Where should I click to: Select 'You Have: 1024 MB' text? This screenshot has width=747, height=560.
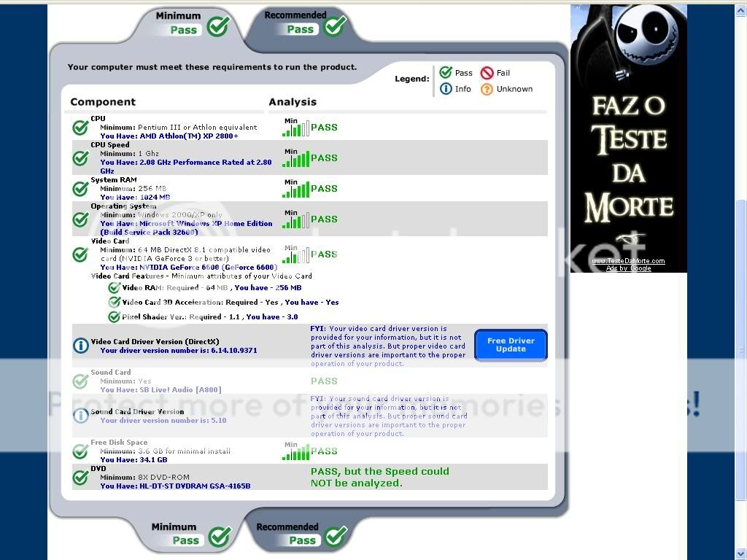pos(135,197)
